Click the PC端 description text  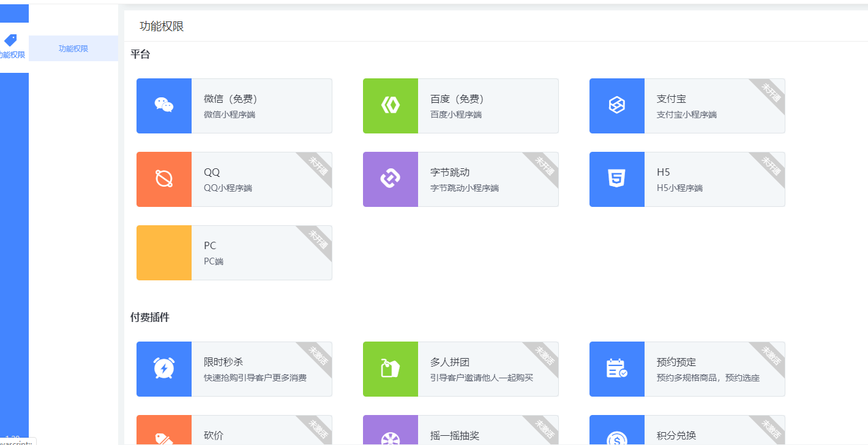(x=214, y=261)
